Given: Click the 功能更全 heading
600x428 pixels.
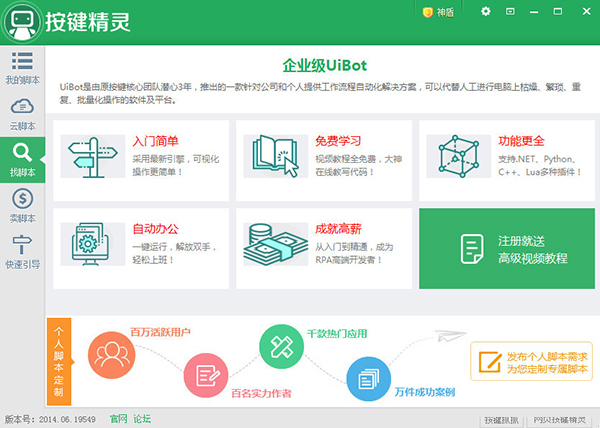Looking at the screenshot, I should [521, 141].
